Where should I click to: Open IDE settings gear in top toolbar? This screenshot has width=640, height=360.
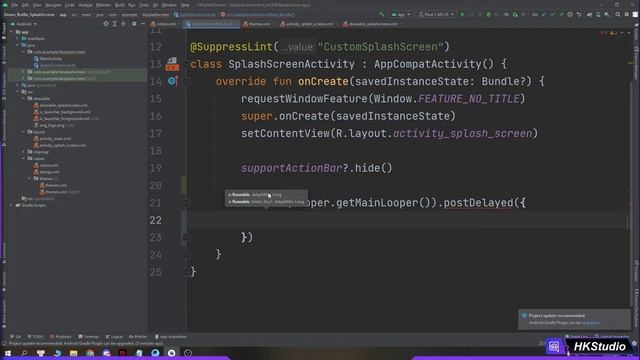pyautogui.click(x=627, y=14)
